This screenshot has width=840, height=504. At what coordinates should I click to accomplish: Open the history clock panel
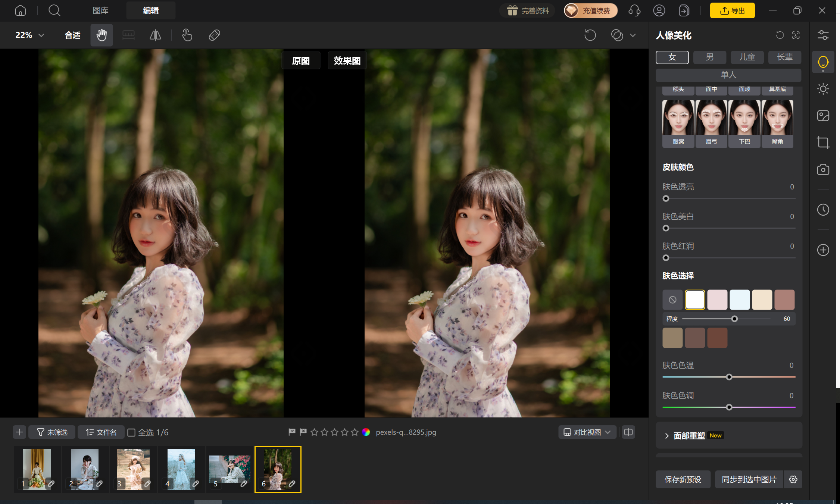point(823,210)
